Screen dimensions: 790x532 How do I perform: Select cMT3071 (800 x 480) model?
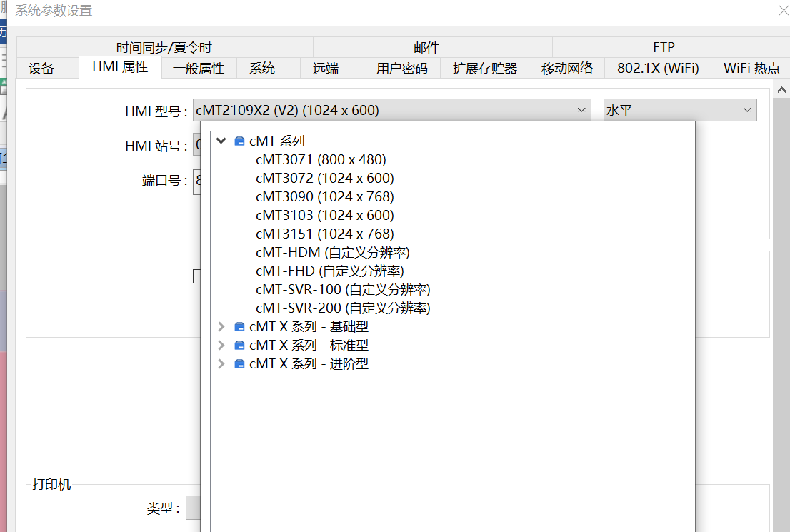coord(321,160)
